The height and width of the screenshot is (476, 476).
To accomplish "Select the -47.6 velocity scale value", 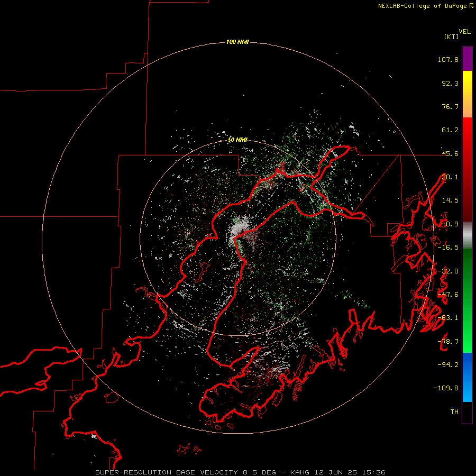I will click(x=448, y=295).
